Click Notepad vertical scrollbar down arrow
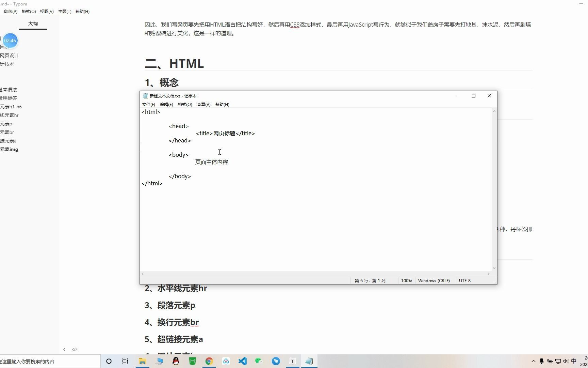 [494, 268]
